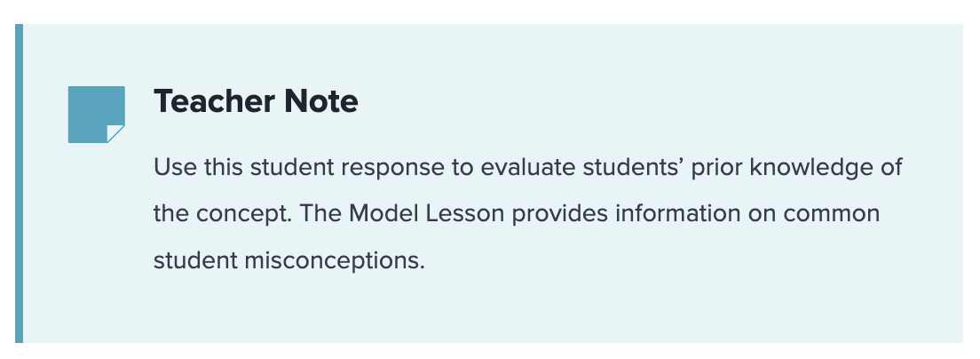Click the blue vertical accent bar of note

tap(19, 183)
